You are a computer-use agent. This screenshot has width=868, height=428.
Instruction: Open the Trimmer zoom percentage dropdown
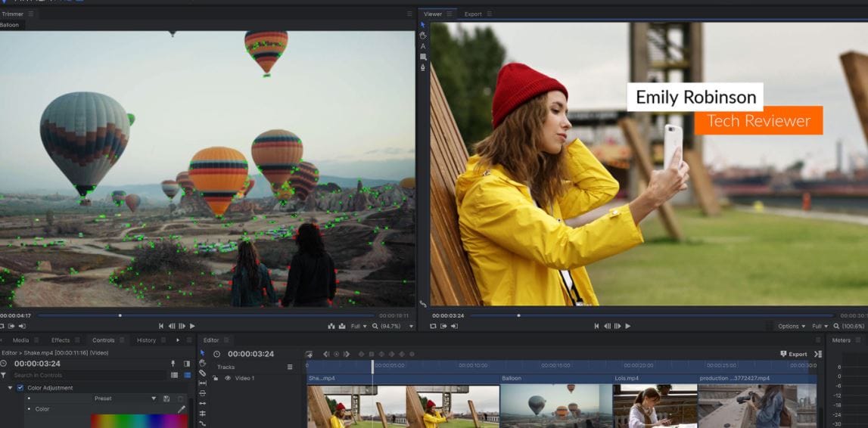pos(411,326)
